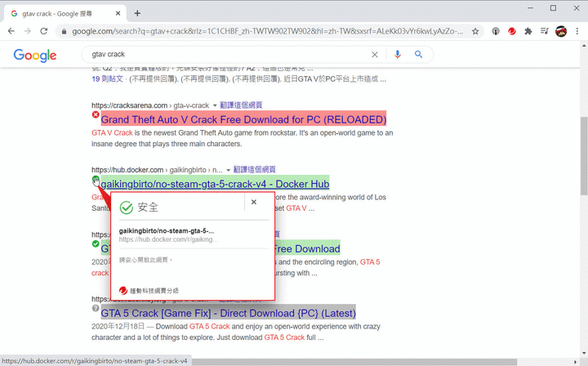Click the vertical page scrollbar thumb
This screenshot has width=588, height=366.
(584, 155)
